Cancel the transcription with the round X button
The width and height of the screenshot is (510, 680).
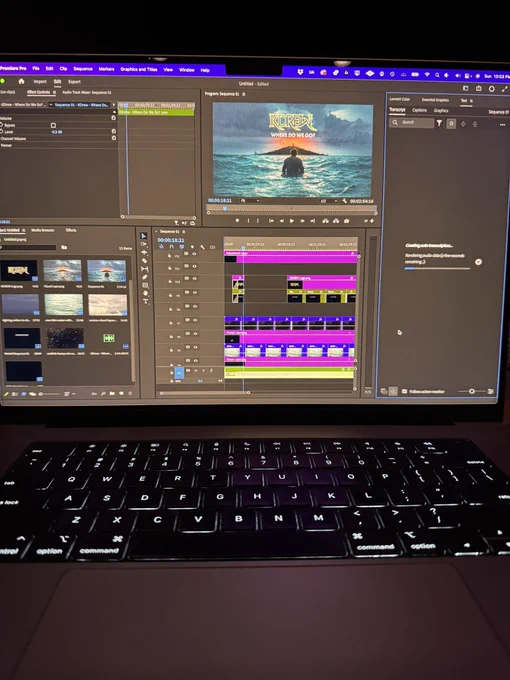(478, 262)
